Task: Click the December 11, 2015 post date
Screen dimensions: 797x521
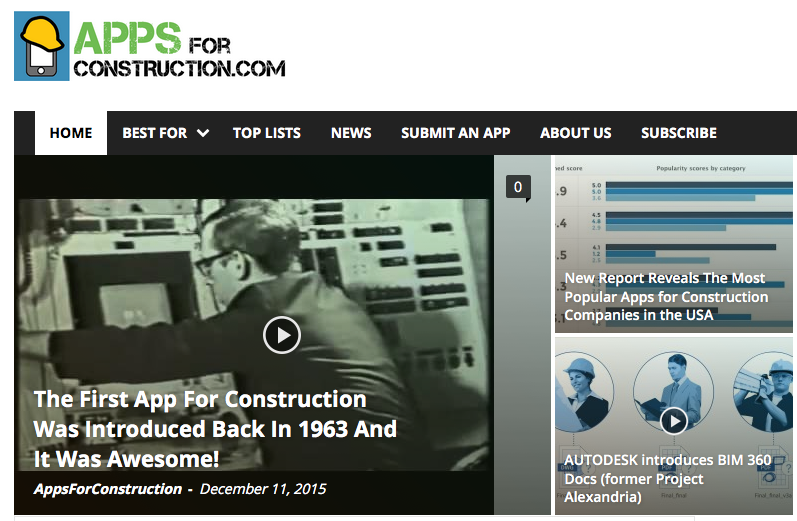Action: click(x=263, y=489)
